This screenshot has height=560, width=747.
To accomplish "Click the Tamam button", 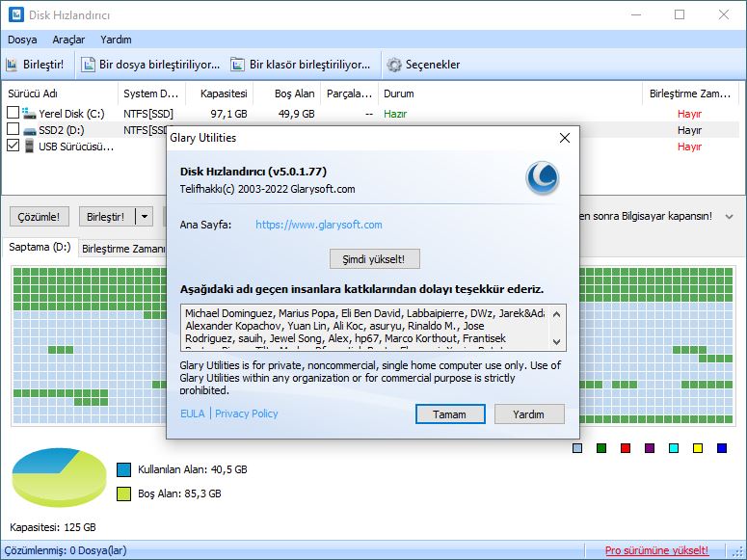I will click(450, 414).
